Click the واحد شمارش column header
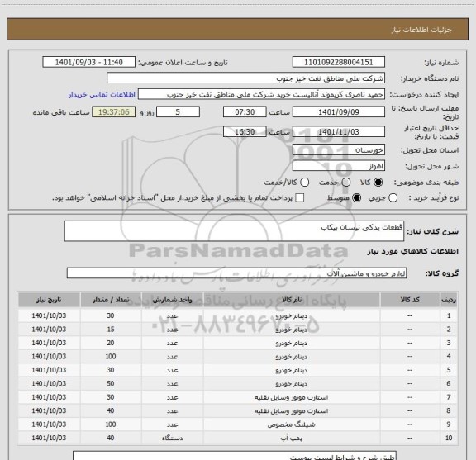The width and height of the screenshot is (476, 460). point(172,300)
